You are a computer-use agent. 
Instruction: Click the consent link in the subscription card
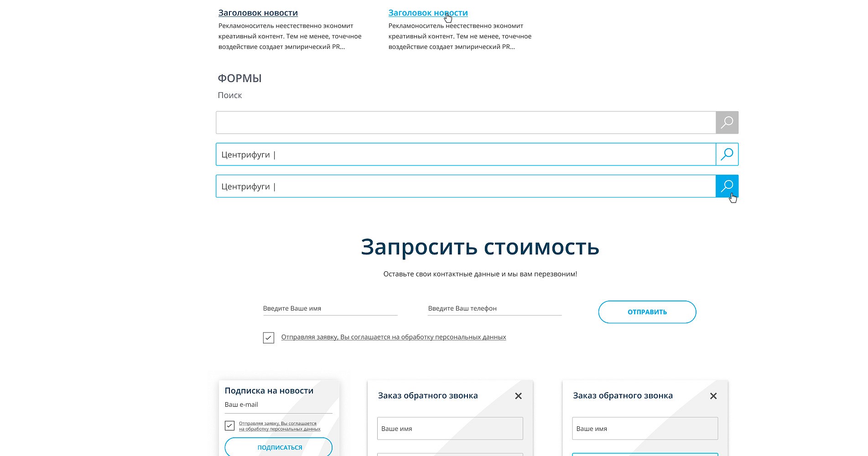coord(279,426)
